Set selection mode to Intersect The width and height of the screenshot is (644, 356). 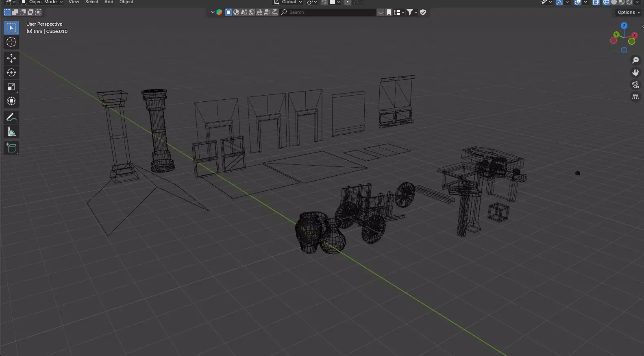point(38,12)
